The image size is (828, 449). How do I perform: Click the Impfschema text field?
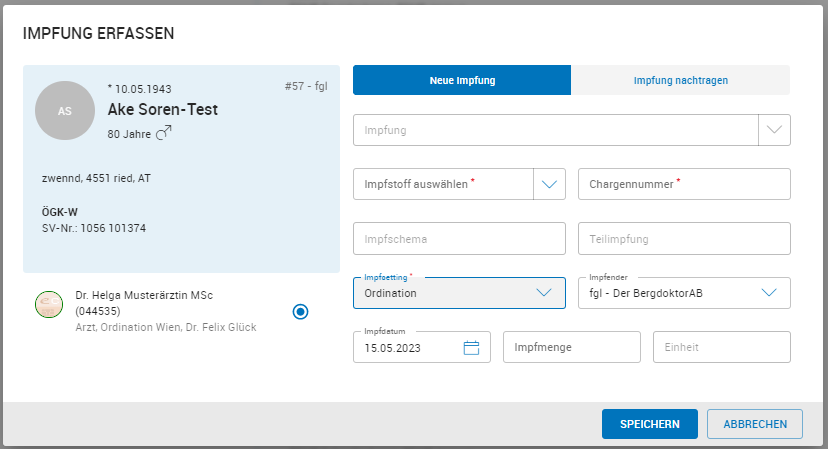pos(459,239)
